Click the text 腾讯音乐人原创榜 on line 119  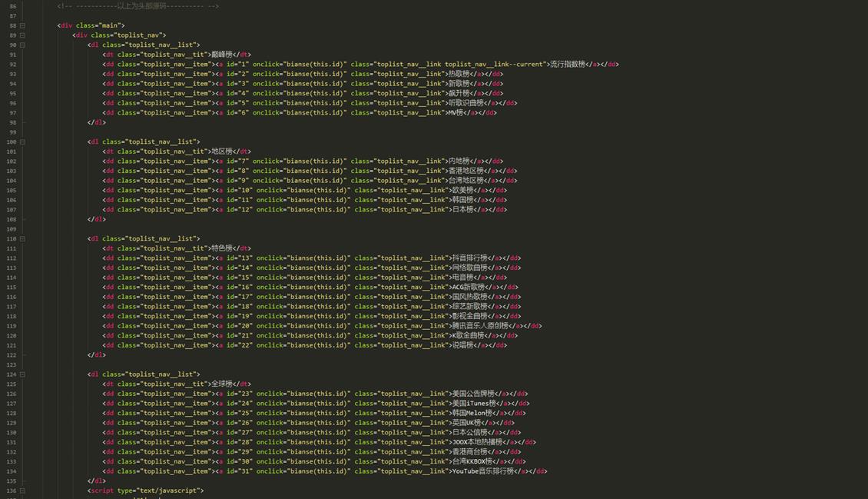(481, 326)
